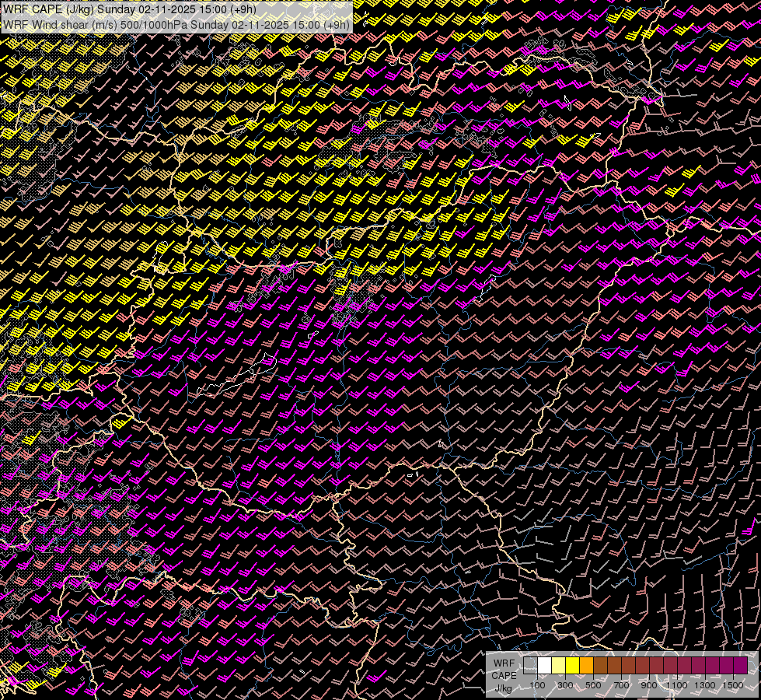Click the 100 label on the legend
761x700 pixels.
coord(537,685)
